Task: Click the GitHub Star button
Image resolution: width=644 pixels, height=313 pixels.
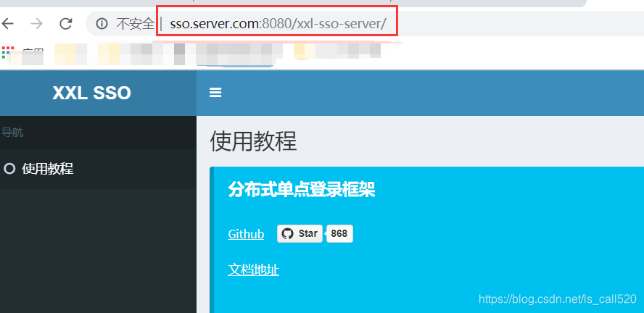Action: click(x=300, y=233)
